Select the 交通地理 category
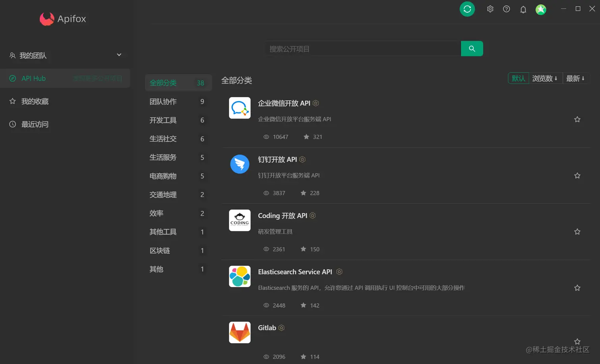The width and height of the screenshot is (600, 364). pyautogui.click(x=178, y=195)
